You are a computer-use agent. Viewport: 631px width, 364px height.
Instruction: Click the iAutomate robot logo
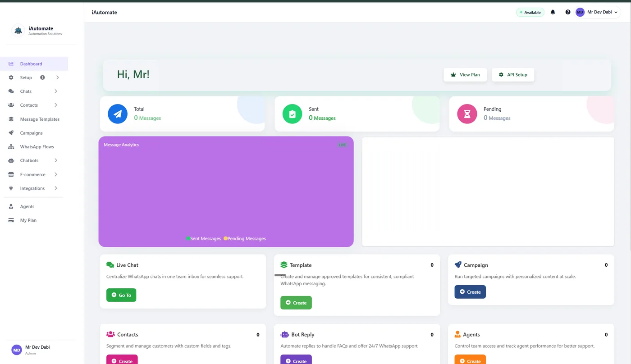[18, 31]
